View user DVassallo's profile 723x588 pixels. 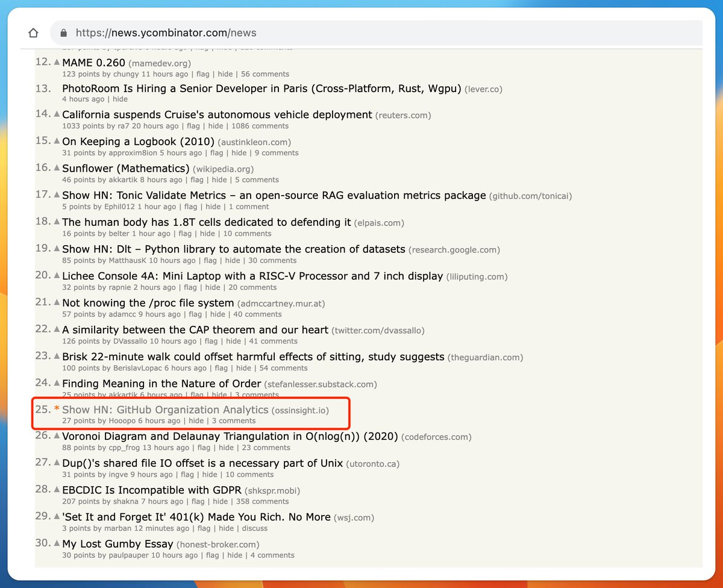point(131,341)
